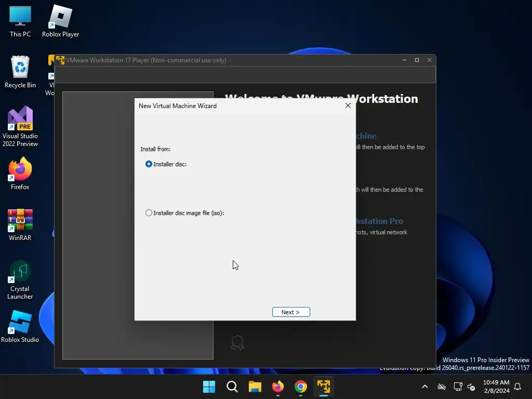Image resolution: width=532 pixels, height=399 pixels.
Task: Open File Explorer from the taskbar
Action: (255, 387)
